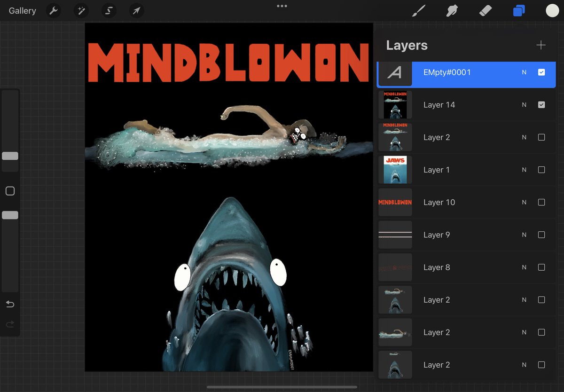The image size is (564, 392).
Task: Show the Layer 2 directly below Layer 14
Action: click(x=541, y=137)
